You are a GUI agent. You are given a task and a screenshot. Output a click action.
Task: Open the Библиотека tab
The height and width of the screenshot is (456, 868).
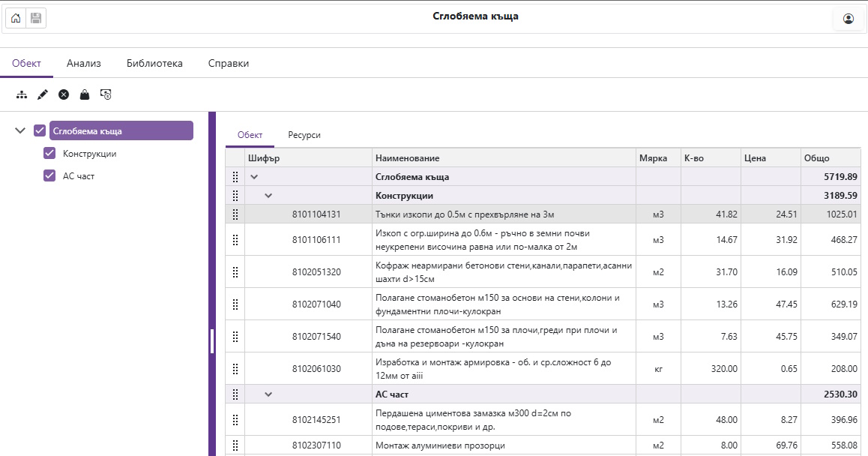154,64
